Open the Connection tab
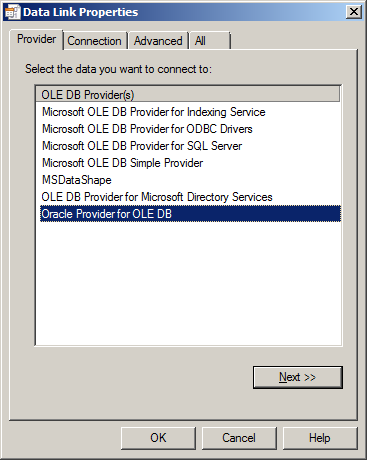 (x=95, y=41)
